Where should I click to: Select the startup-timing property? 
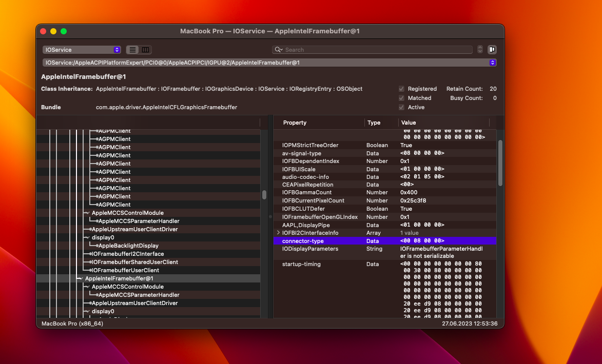[301, 264]
